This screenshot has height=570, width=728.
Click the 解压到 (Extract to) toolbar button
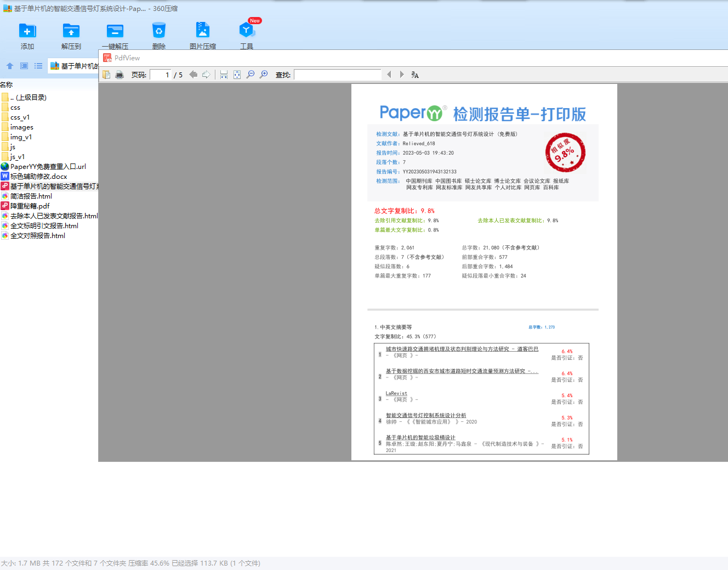click(71, 36)
